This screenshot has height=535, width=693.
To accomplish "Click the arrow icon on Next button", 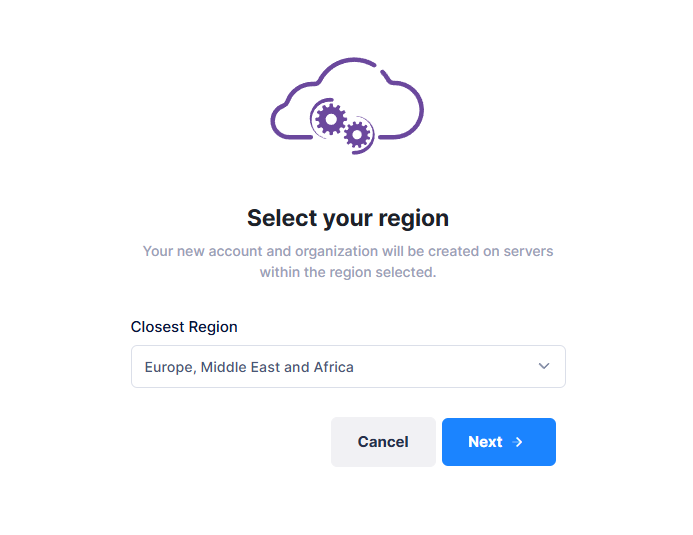I will pyautogui.click(x=518, y=442).
